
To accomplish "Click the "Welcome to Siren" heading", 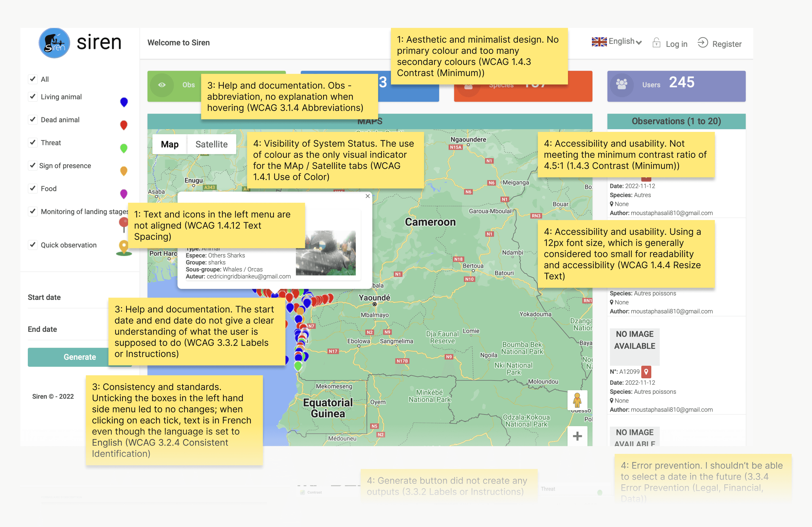I will click(179, 43).
